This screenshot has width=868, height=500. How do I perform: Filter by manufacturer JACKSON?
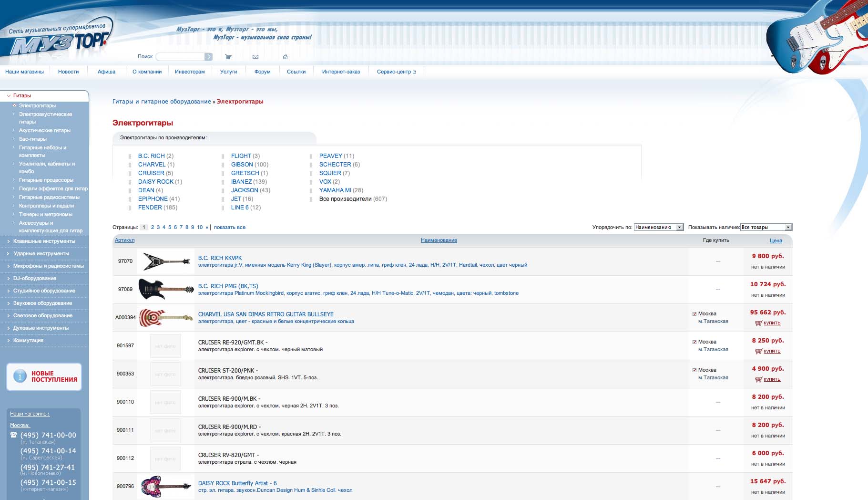tap(245, 190)
